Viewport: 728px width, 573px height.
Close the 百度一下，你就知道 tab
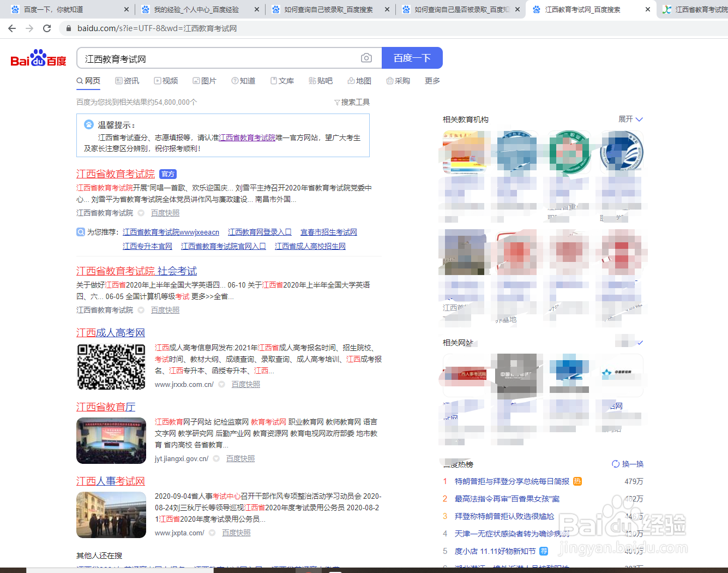tap(127, 9)
